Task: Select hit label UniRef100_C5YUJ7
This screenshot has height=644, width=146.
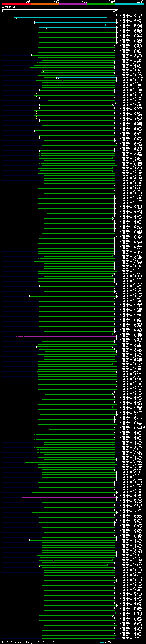Action: point(131,35)
